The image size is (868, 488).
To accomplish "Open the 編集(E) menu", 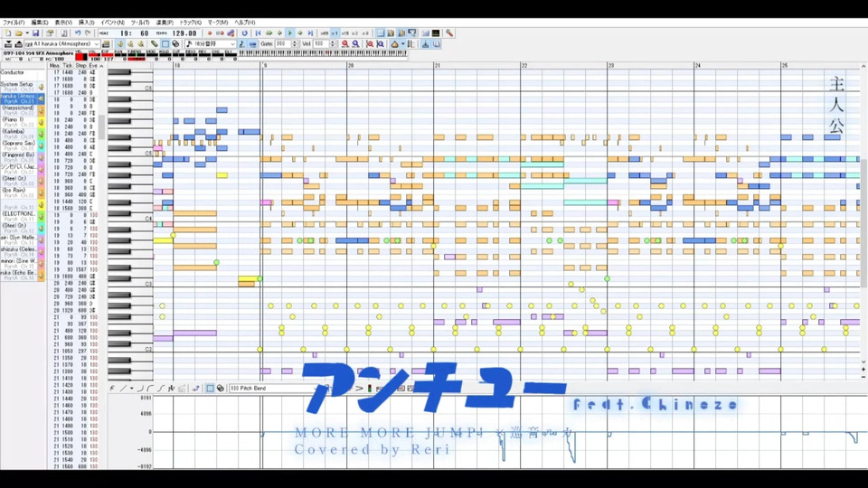I will [39, 23].
